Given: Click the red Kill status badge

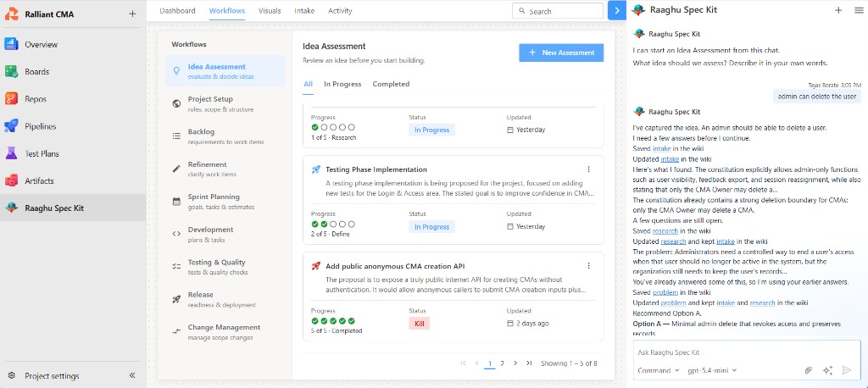Looking at the screenshot, I should [419, 324].
